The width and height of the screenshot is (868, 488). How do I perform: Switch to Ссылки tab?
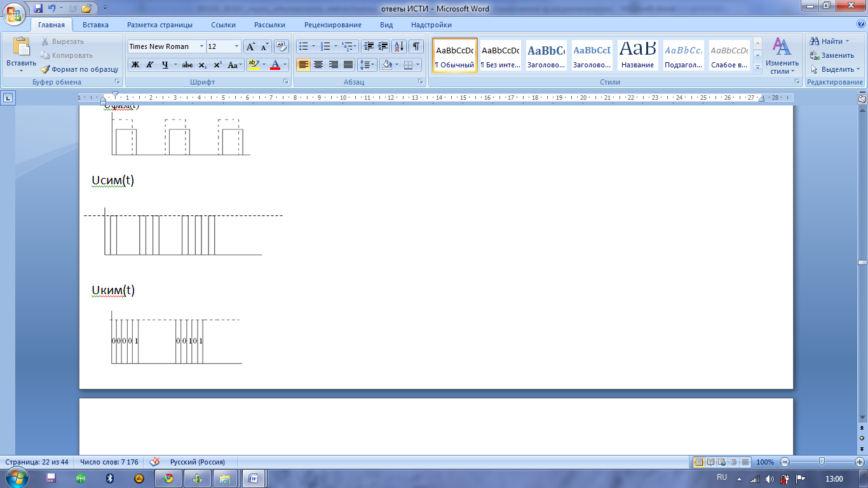(223, 25)
